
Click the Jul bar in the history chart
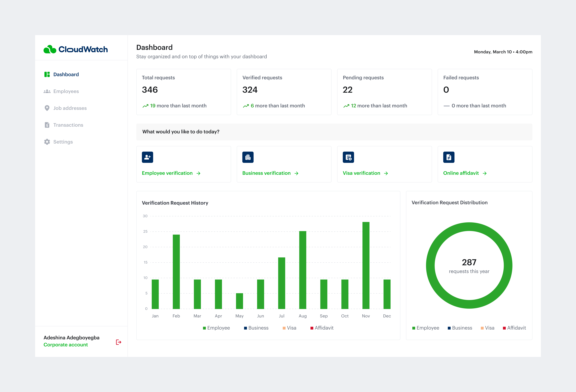pyautogui.click(x=282, y=283)
